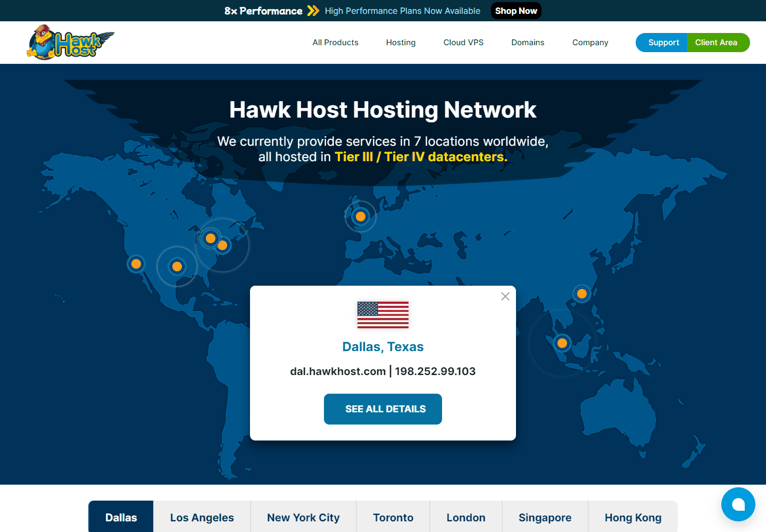Image resolution: width=766 pixels, height=532 pixels.
Task: Open the Domains menu
Action: point(528,43)
